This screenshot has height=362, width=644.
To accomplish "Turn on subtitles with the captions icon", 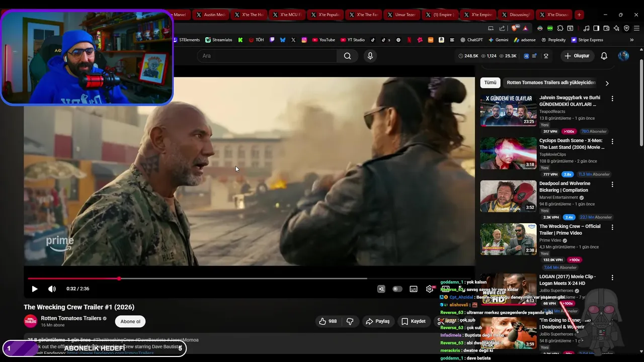I will pos(414,289).
